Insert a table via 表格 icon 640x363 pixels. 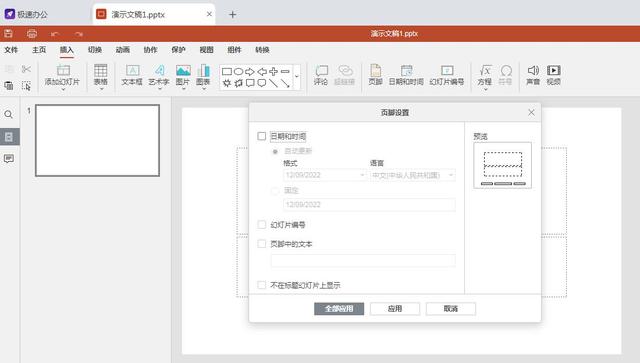[x=100, y=71]
